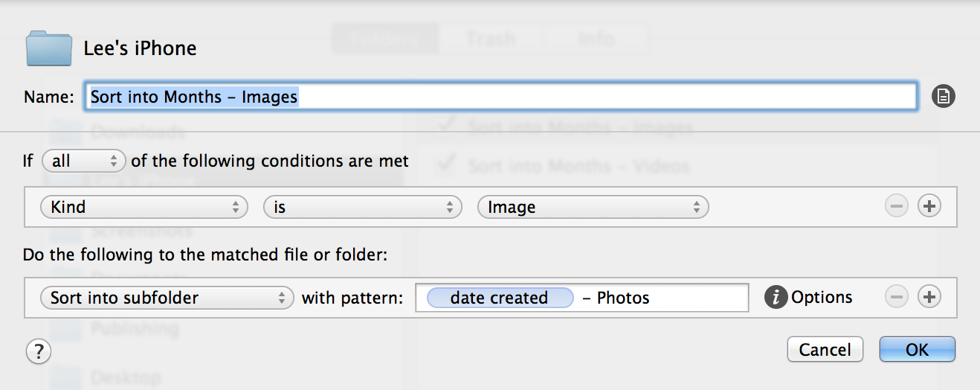980x390 pixels.
Task: Remove the Kind condition with minus button
Action: click(x=897, y=207)
